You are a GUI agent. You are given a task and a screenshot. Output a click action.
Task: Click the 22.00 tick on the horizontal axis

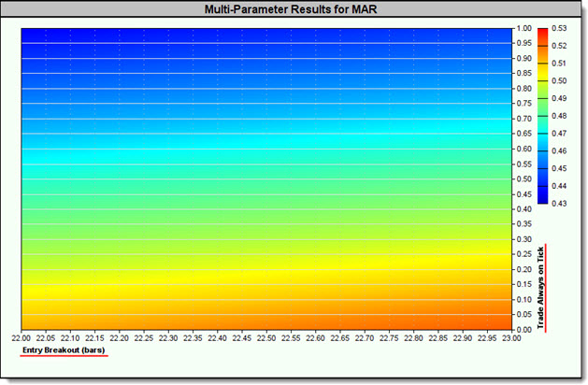coord(21,337)
